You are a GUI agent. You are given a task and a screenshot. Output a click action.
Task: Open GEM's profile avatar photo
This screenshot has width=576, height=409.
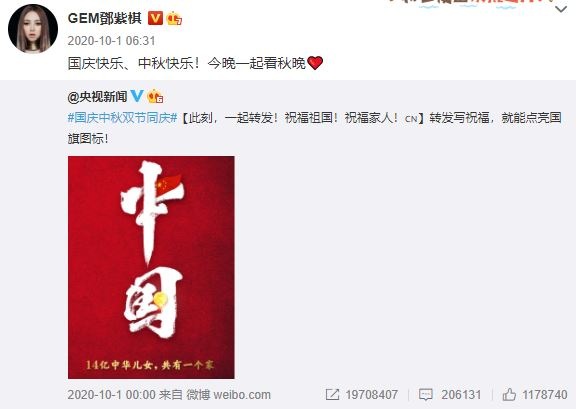point(33,29)
